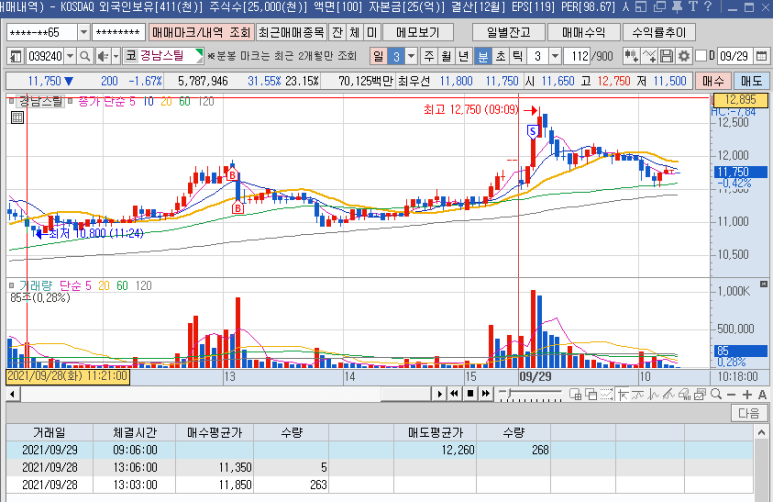Viewport: 773px width, 502px height.
Task: Click the 다음 next button
Action: [749, 413]
